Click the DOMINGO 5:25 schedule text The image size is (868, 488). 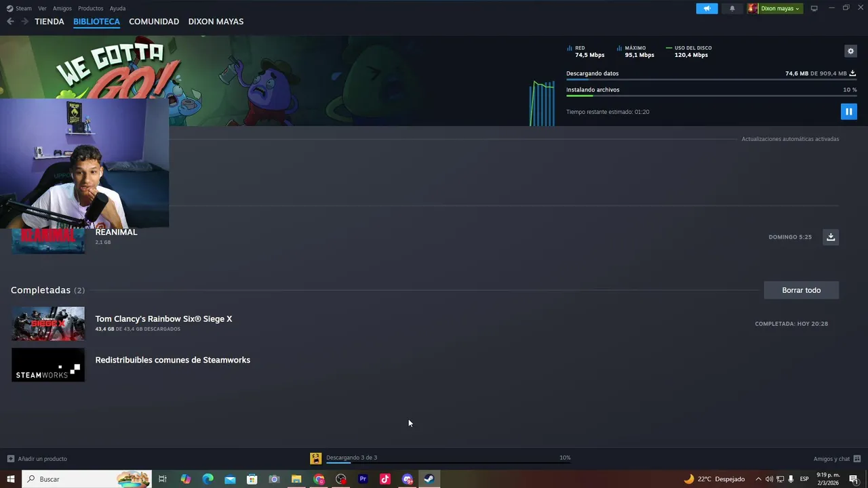pos(790,237)
